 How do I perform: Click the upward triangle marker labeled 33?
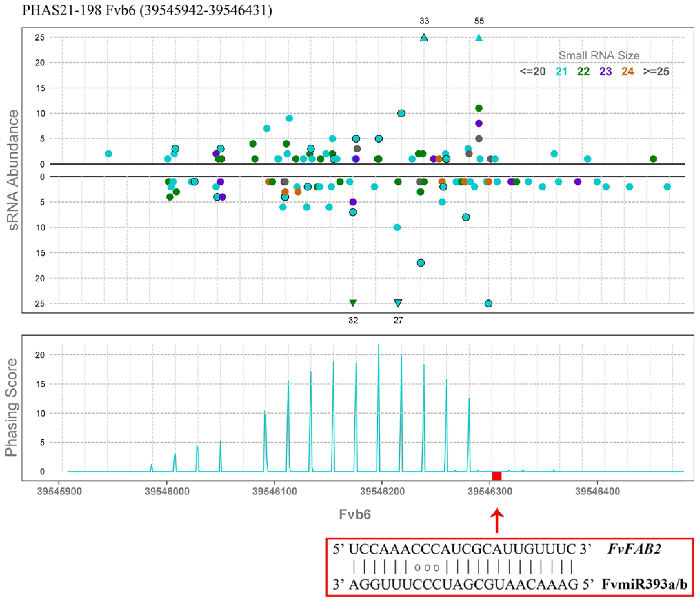[424, 38]
